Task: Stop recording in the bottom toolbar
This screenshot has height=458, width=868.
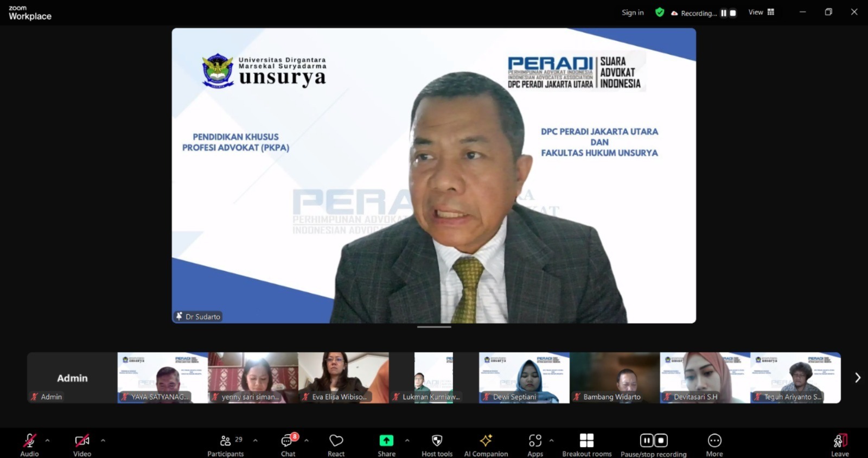Action: pyautogui.click(x=661, y=440)
